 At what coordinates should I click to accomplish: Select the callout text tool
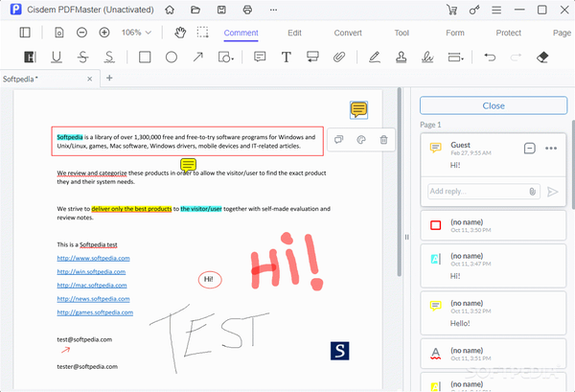point(312,57)
